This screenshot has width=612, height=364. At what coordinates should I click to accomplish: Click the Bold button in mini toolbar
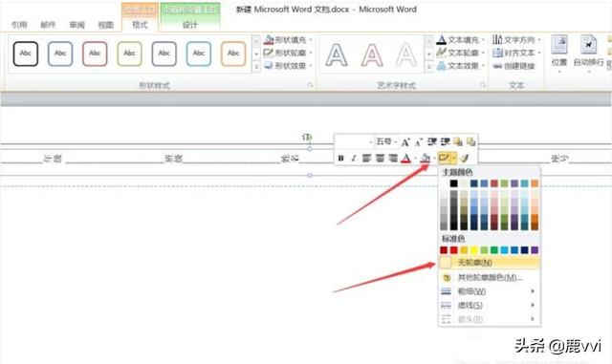pyautogui.click(x=340, y=158)
